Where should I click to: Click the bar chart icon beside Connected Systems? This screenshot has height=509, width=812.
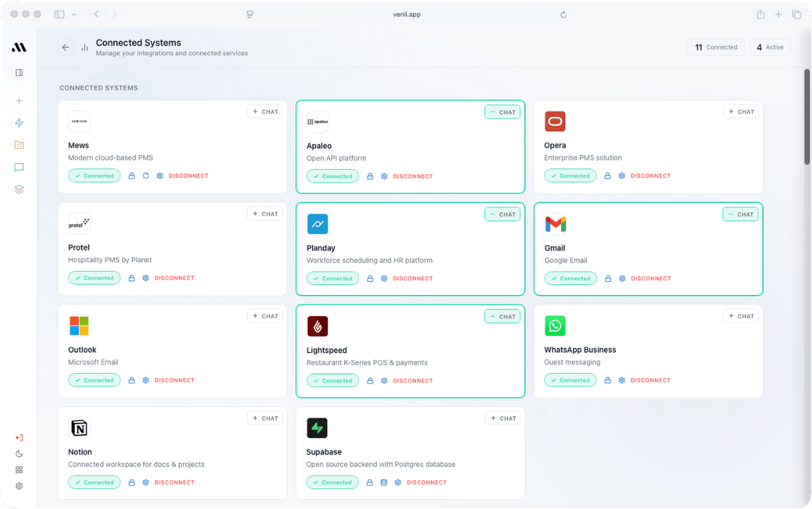(x=85, y=47)
